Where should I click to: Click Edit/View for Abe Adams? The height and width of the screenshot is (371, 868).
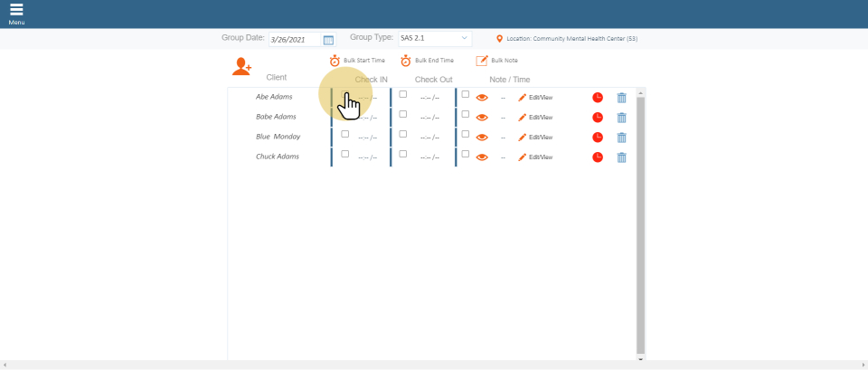click(x=535, y=97)
